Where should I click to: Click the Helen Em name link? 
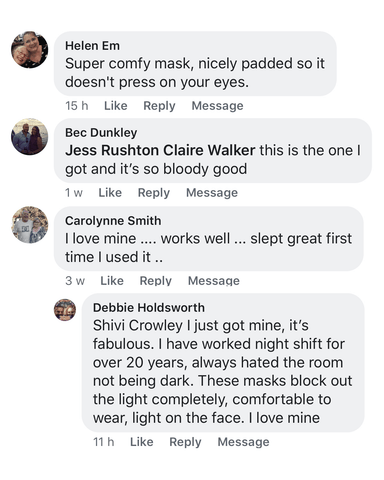click(92, 46)
